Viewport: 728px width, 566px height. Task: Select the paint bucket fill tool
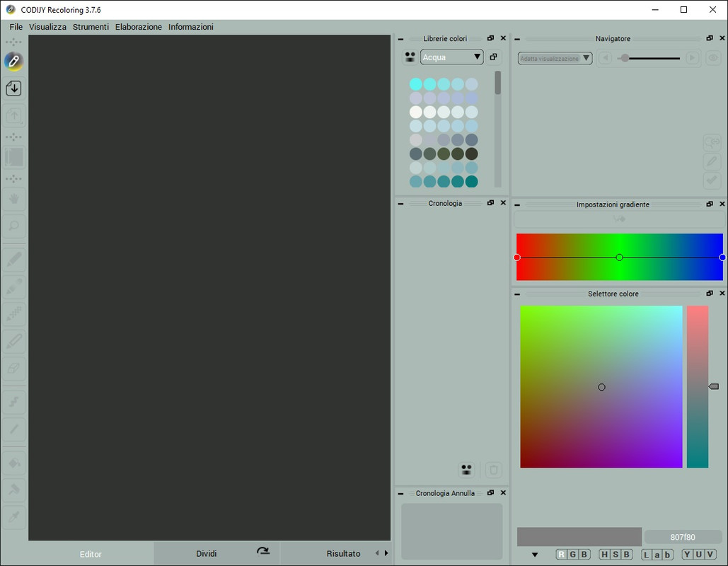[x=13, y=463]
